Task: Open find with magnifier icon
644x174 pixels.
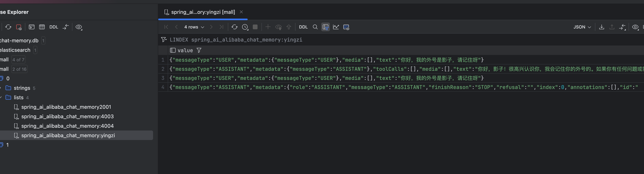Action: tap(315, 27)
